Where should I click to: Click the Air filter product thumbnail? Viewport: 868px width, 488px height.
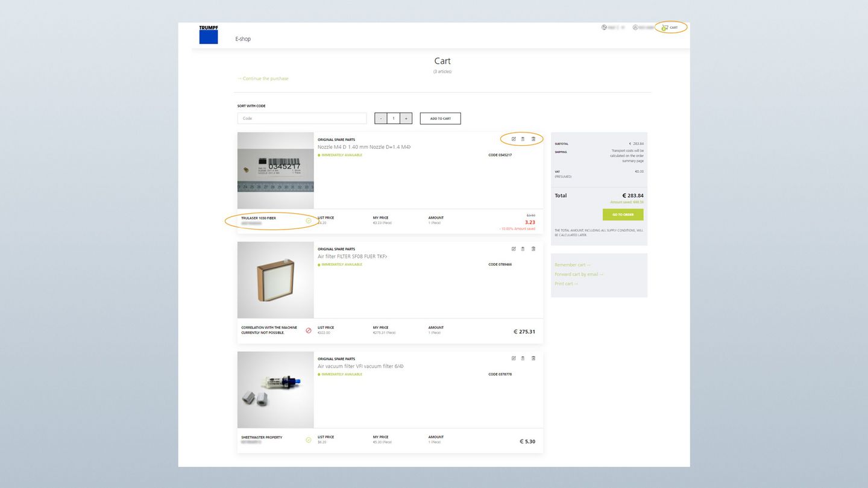(275, 280)
